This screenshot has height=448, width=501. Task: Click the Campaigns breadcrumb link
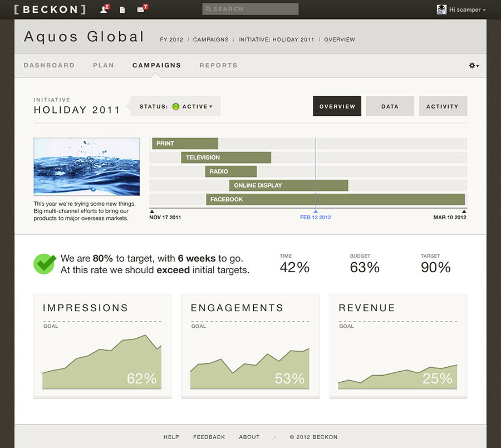(x=210, y=40)
